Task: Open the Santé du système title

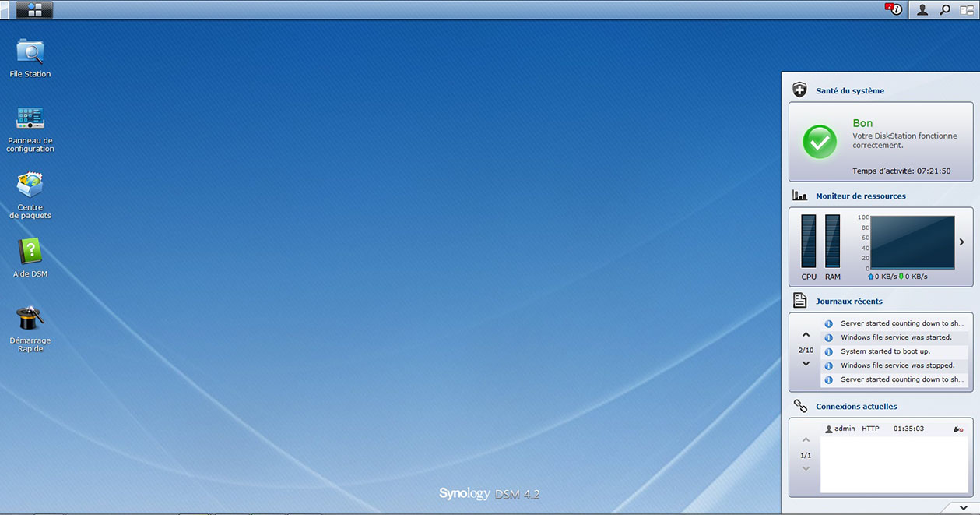Action: pos(850,91)
